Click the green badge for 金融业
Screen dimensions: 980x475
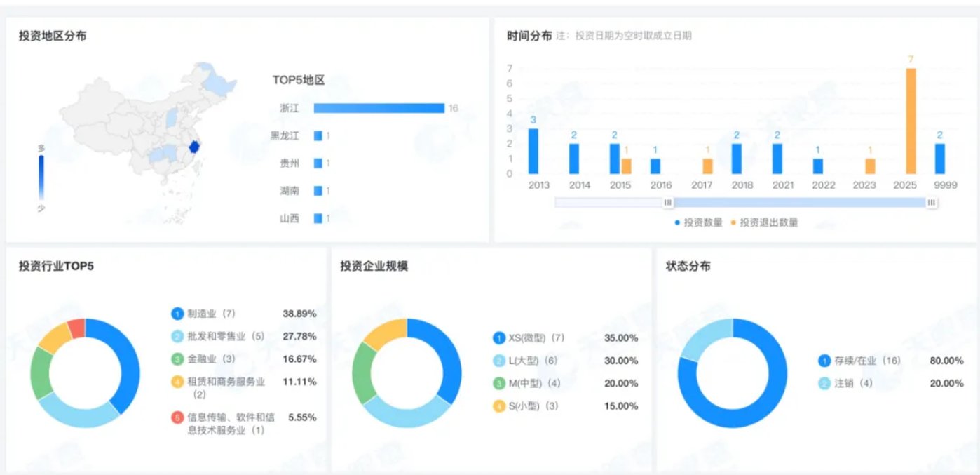coord(177,359)
